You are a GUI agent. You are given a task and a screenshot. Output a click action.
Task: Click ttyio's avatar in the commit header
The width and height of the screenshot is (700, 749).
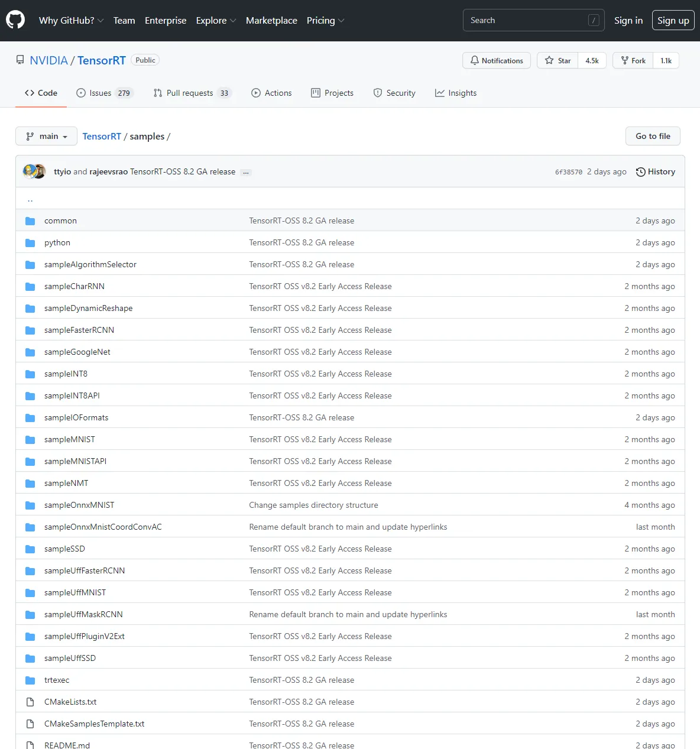click(29, 171)
